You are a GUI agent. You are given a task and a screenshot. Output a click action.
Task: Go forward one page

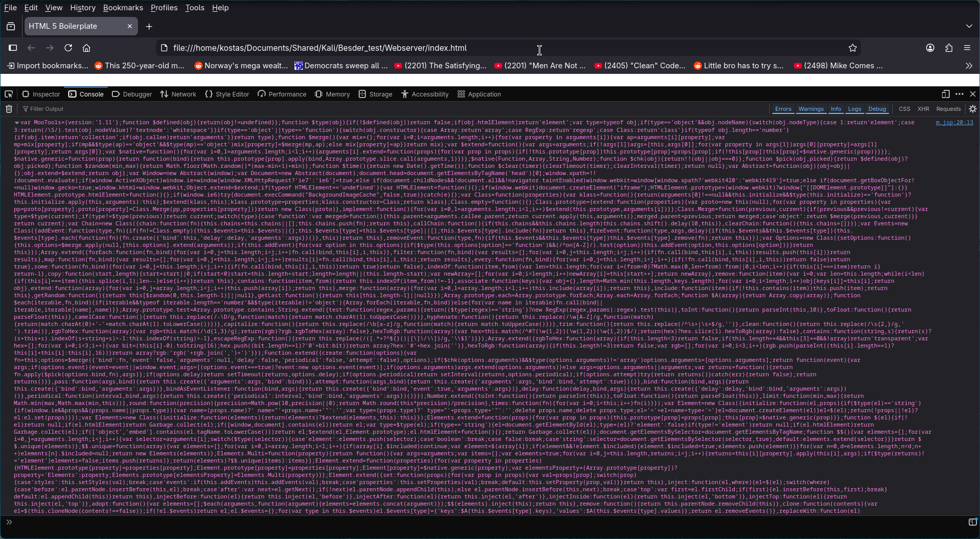tap(50, 48)
